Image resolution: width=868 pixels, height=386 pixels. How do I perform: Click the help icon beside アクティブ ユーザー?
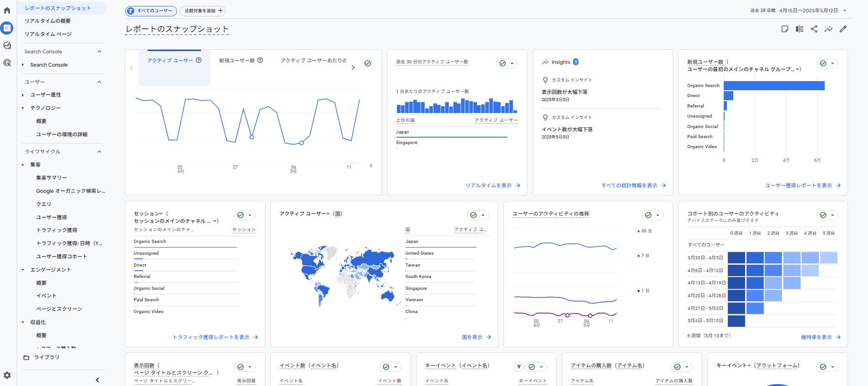(198, 60)
